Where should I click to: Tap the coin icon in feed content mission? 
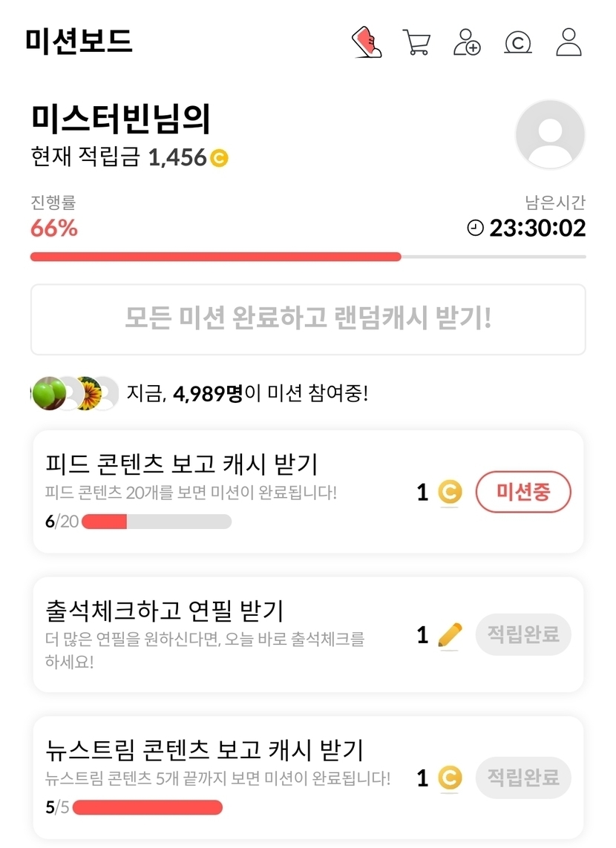tap(450, 492)
